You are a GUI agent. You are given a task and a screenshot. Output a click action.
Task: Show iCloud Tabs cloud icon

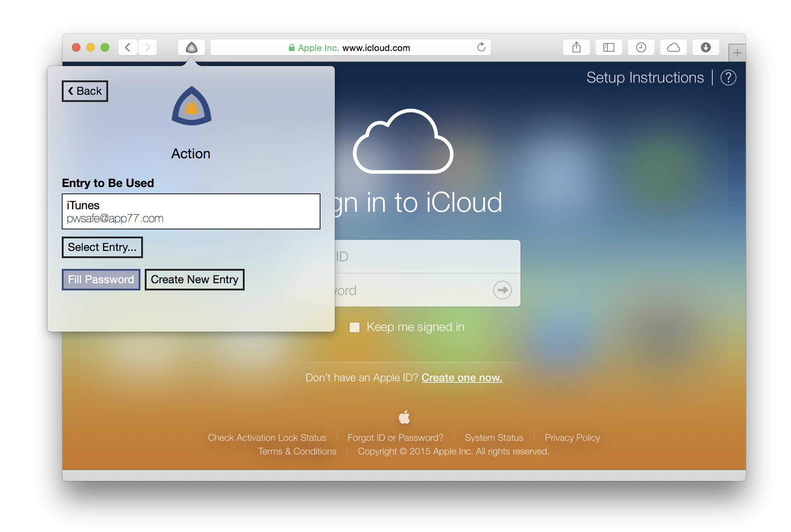(674, 47)
